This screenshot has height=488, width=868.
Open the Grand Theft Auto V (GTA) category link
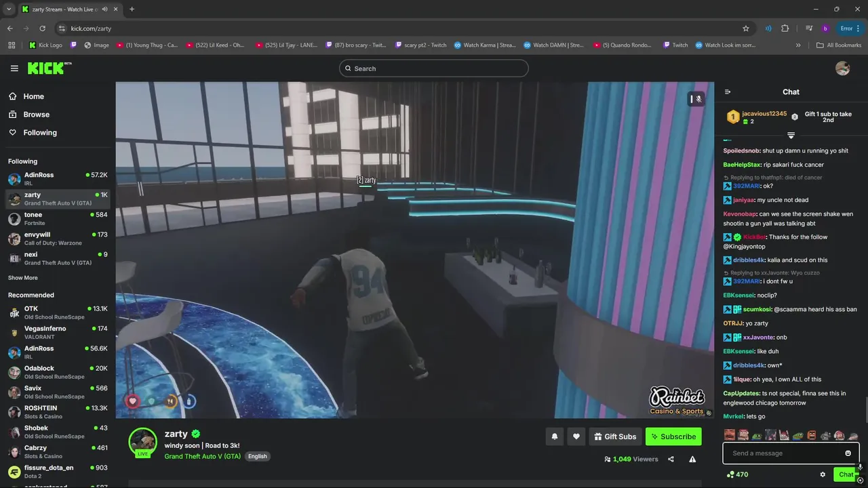click(202, 456)
